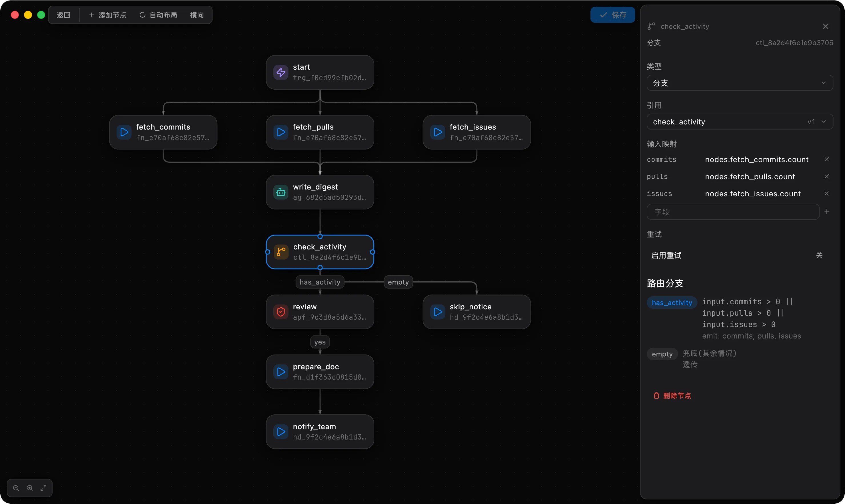The height and width of the screenshot is (504, 845).
Task: Remove the commits input mapping
Action: click(x=827, y=159)
